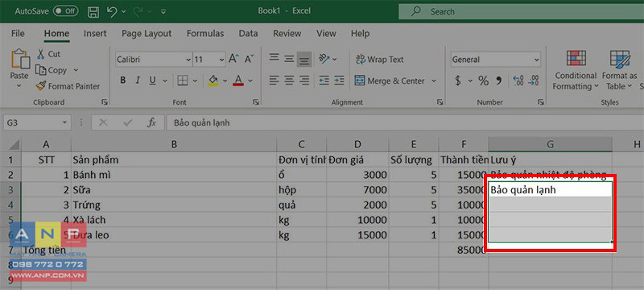Toggle the AutoSave switch
The height and width of the screenshot is (290, 644).
pos(66,11)
